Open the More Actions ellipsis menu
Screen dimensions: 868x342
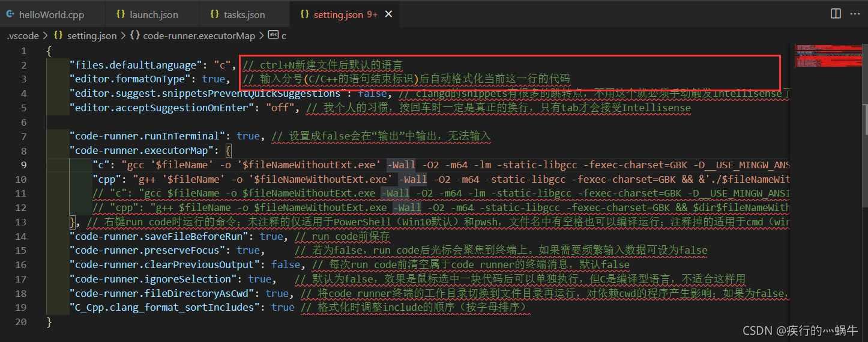click(856, 14)
